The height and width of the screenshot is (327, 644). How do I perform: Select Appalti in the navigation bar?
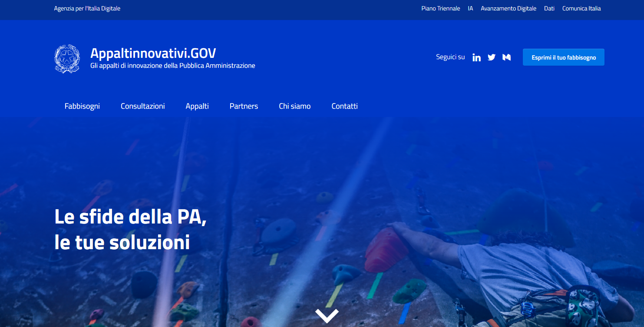[197, 106]
